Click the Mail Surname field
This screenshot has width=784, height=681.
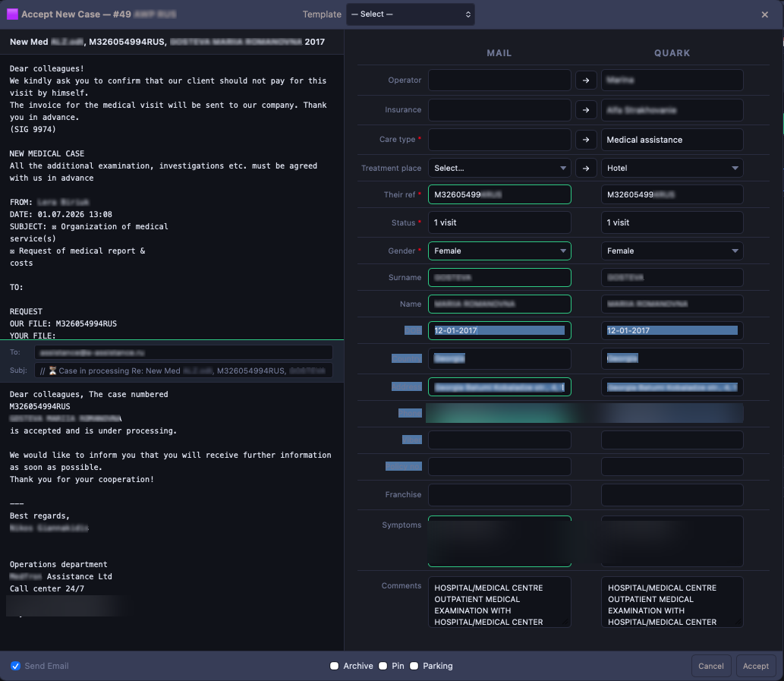point(499,278)
